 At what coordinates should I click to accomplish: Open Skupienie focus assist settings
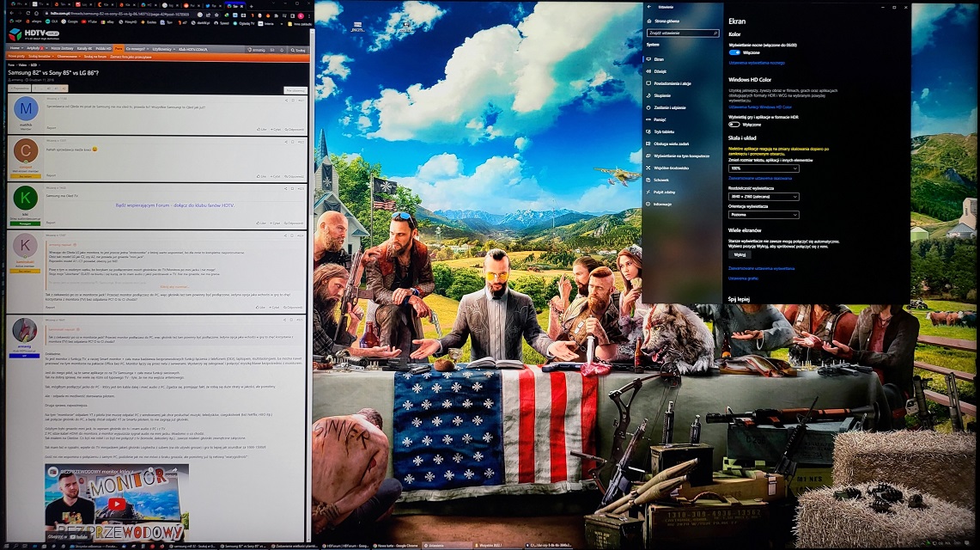[x=658, y=95]
